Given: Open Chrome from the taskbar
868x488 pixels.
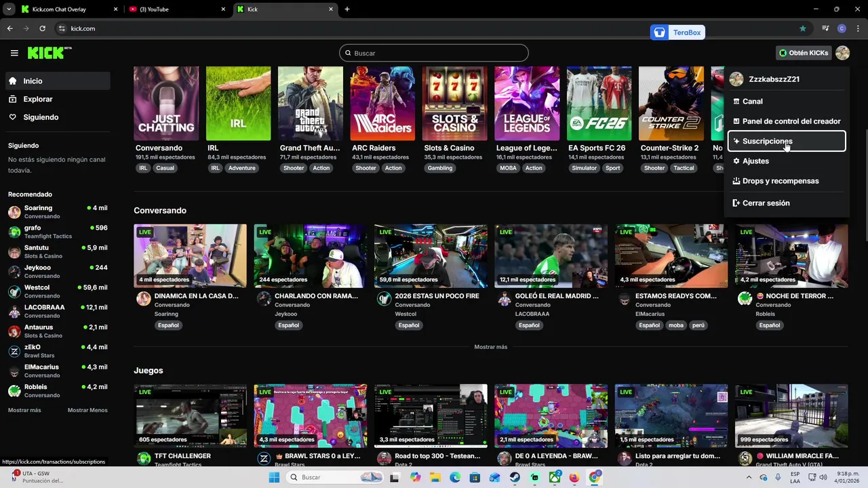Looking at the screenshot, I should click(595, 477).
